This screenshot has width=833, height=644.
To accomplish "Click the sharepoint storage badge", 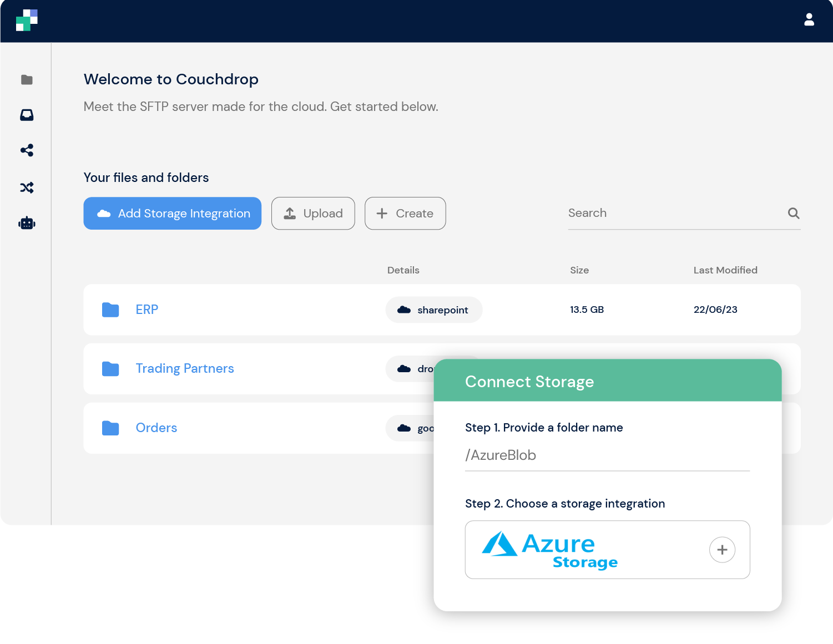I will tap(434, 310).
